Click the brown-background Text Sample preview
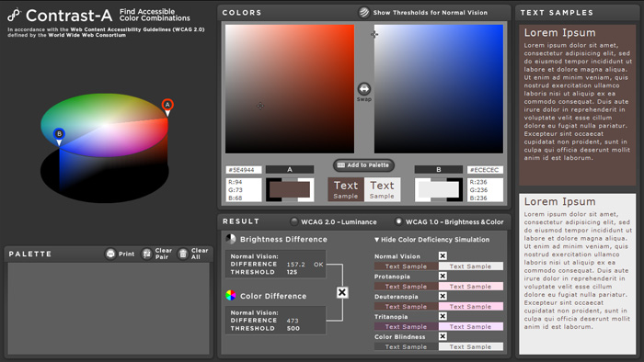This screenshot has height=362, width=644. [x=346, y=189]
